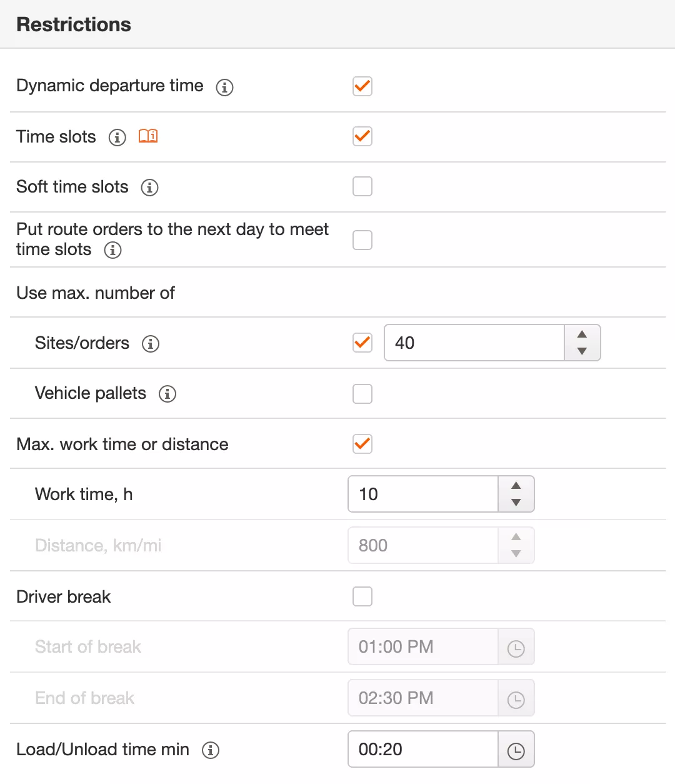Click the Restrictions section header
Viewport: 675px width, 784px height.
point(337,24)
